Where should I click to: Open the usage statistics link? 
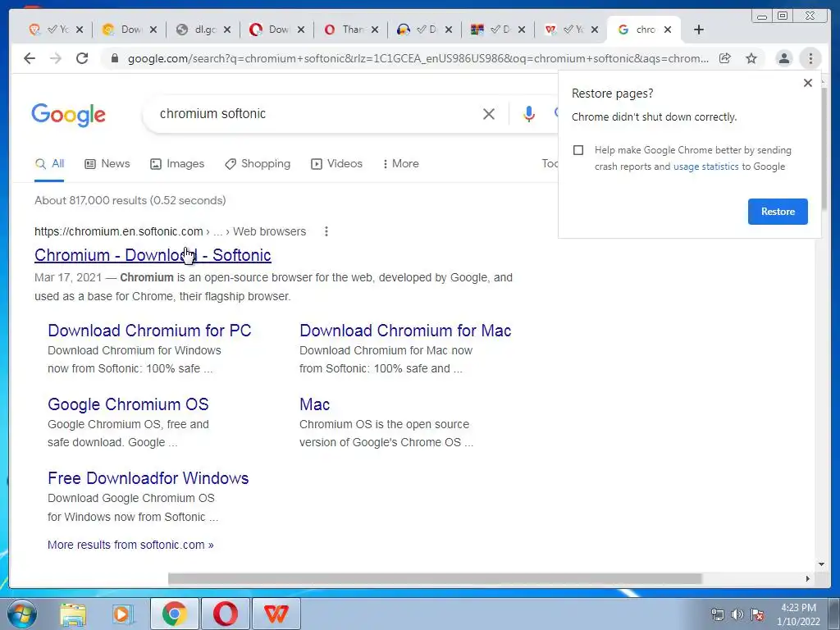click(705, 167)
